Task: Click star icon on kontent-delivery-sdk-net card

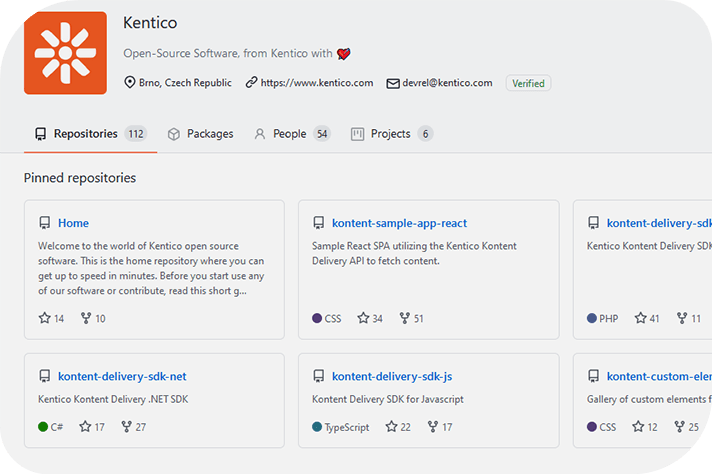Action: pos(85,426)
